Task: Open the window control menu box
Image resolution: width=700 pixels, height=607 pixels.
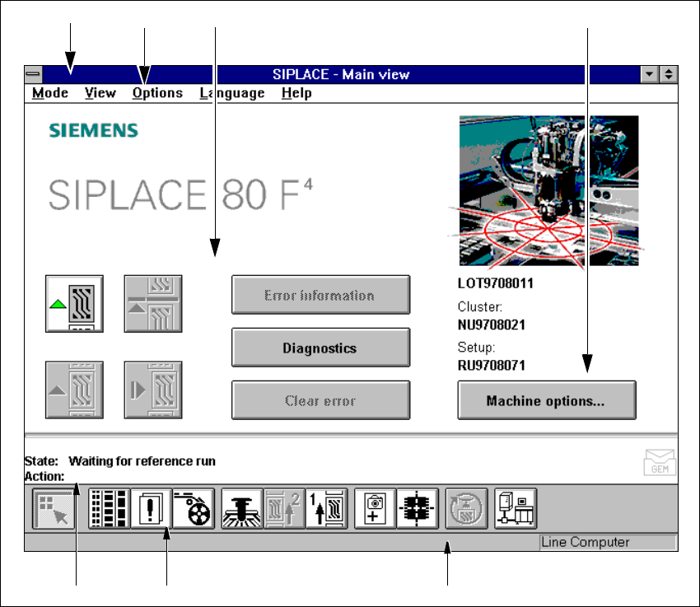Action: (x=34, y=74)
